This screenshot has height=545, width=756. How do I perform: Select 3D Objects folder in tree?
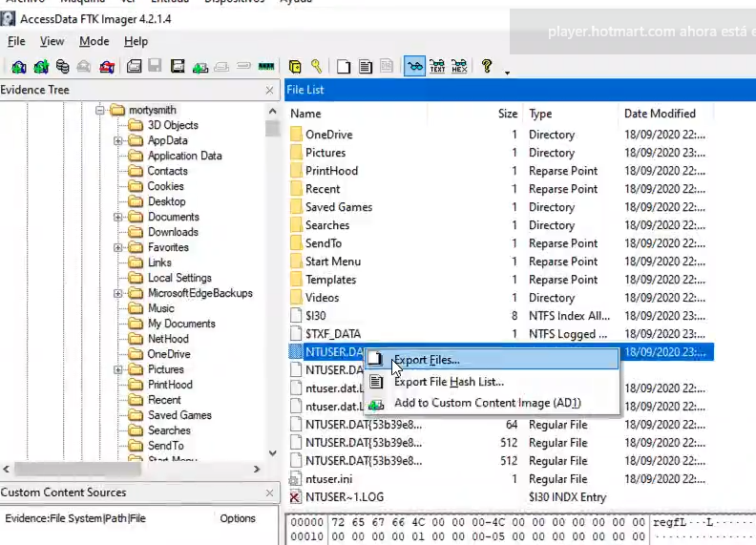(173, 125)
